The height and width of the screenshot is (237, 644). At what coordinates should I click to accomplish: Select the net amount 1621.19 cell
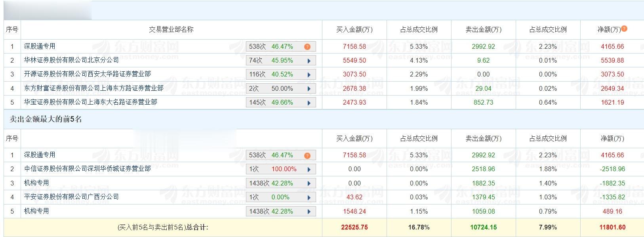click(612, 102)
